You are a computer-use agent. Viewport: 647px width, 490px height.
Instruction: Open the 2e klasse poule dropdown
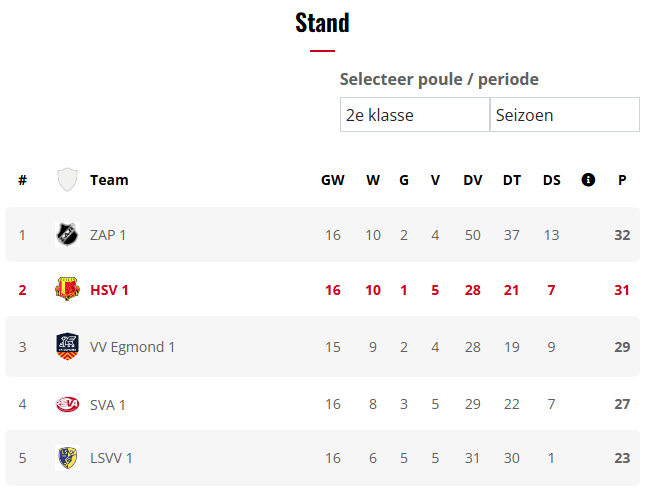point(414,115)
